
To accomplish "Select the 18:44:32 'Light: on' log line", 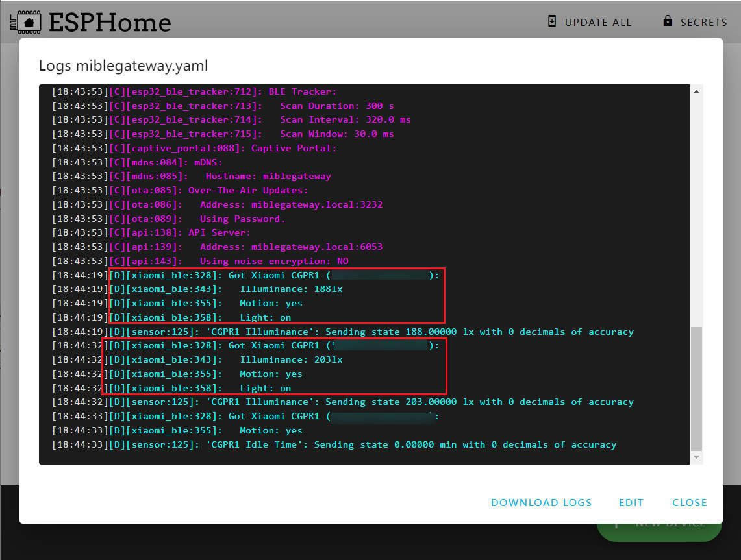I will tap(171, 388).
